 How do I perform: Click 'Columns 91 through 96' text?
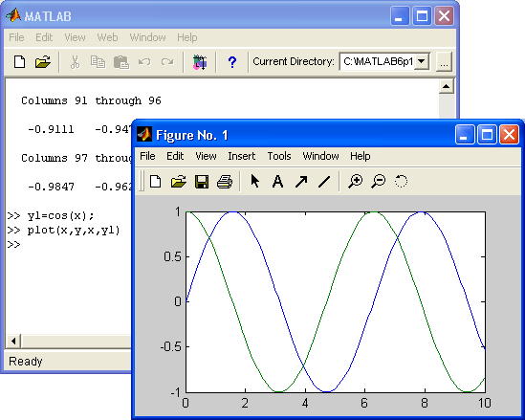click(x=91, y=100)
